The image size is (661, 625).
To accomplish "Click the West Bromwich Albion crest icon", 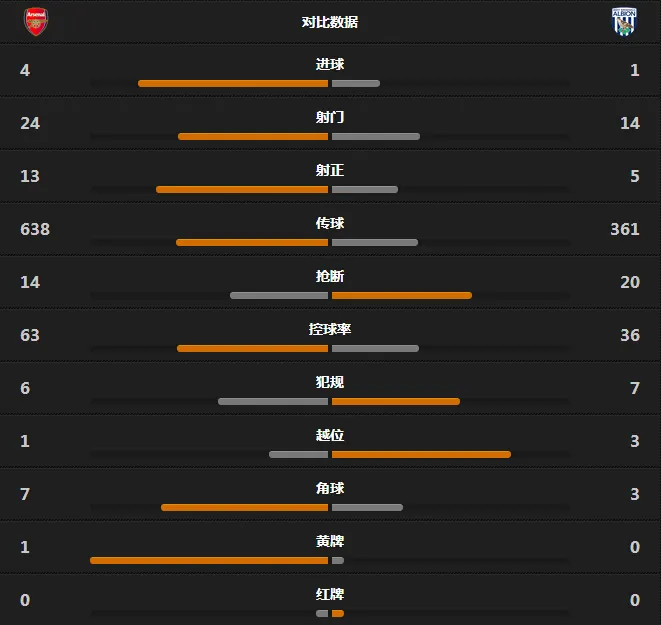I will pos(624,21).
